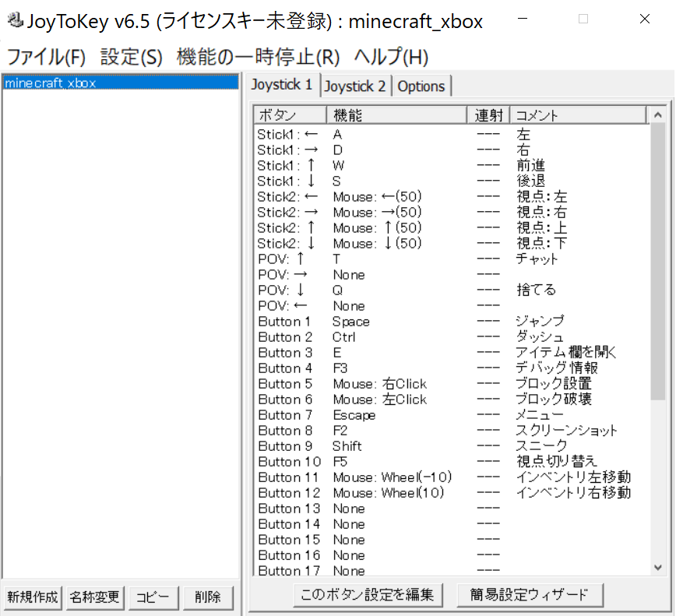The width and height of the screenshot is (676, 616).
Task: Click the コメント column header
Action: click(579, 115)
